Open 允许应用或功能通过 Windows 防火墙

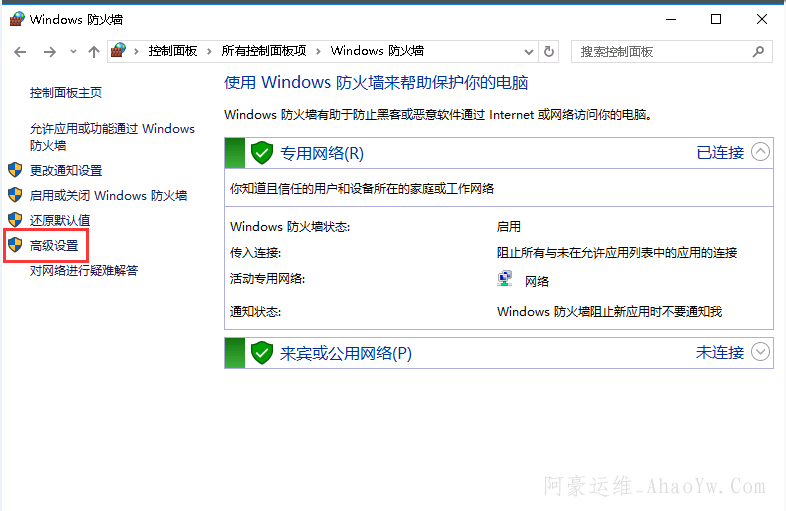(112, 137)
